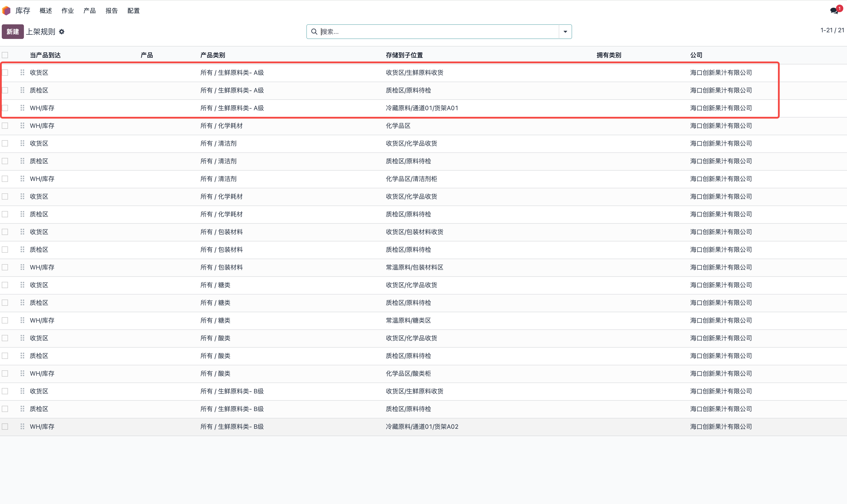
Task: Click drag handle of 化学品区/清洁剂柜 row
Action: 22,179
